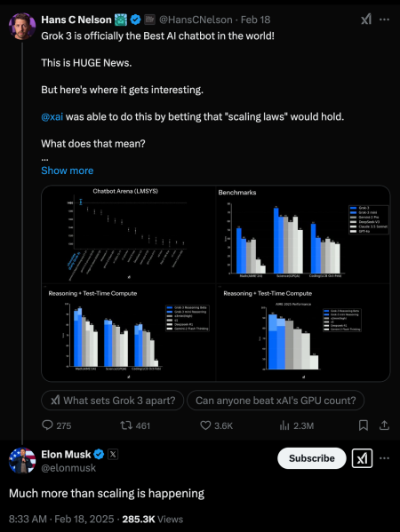Open more options for Elon Musk's post
400x532 pixels.
[384, 458]
